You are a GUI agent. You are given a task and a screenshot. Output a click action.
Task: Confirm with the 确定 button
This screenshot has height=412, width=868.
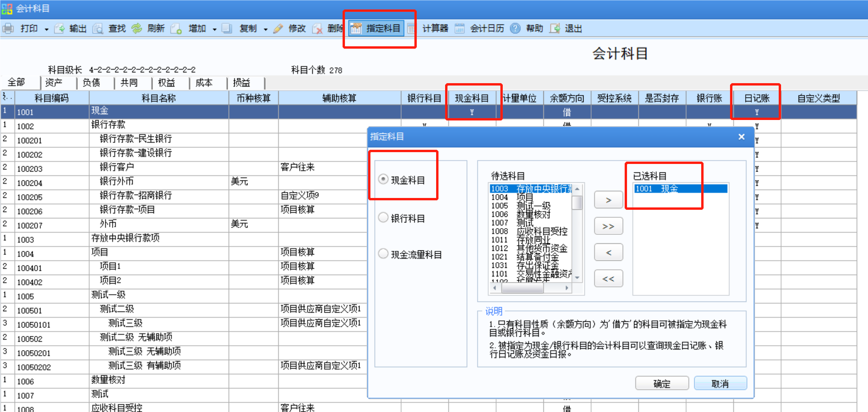click(x=662, y=383)
